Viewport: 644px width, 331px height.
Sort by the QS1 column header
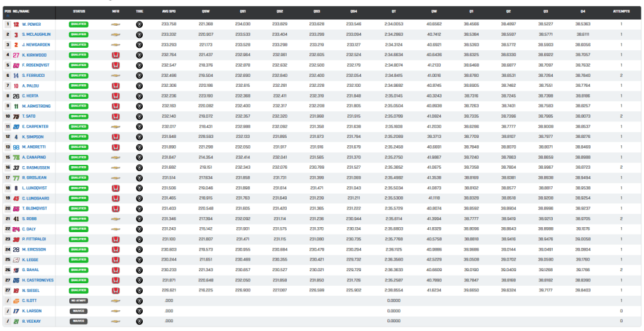(x=243, y=11)
